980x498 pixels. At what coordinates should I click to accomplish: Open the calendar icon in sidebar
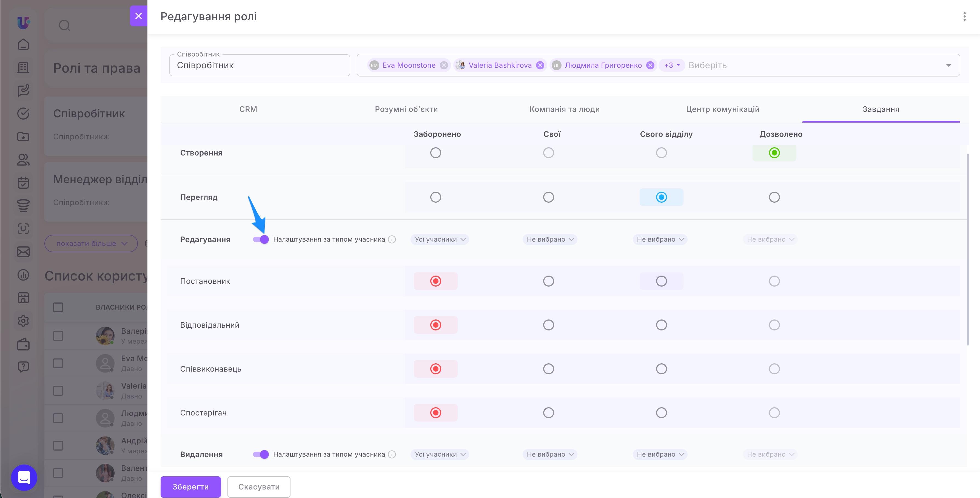click(x=23, y=183)
